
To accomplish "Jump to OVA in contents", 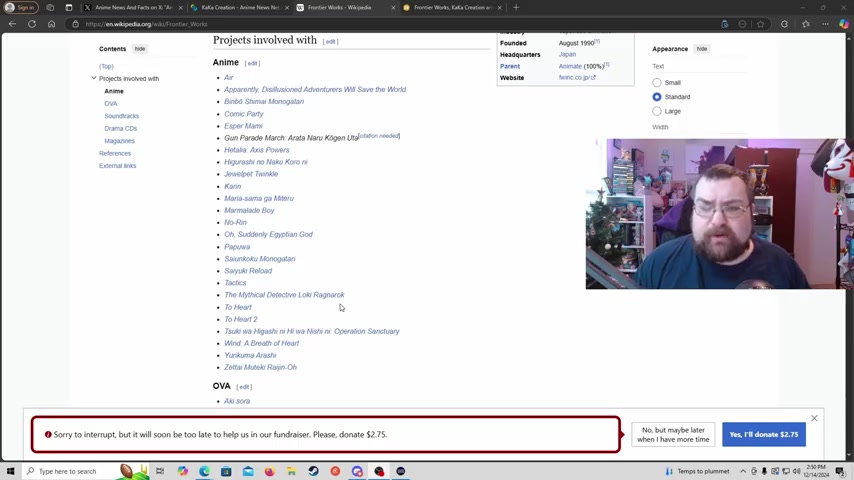I will coord(111,104).
